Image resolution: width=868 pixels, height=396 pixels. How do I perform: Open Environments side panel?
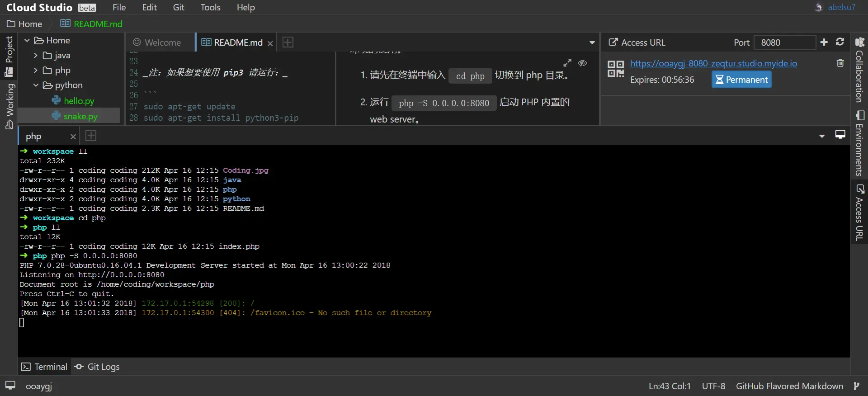coord(859,143)
